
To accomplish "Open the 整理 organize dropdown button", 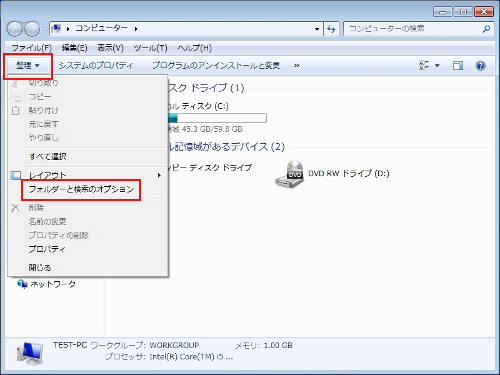I will click(x=28, y=66).
